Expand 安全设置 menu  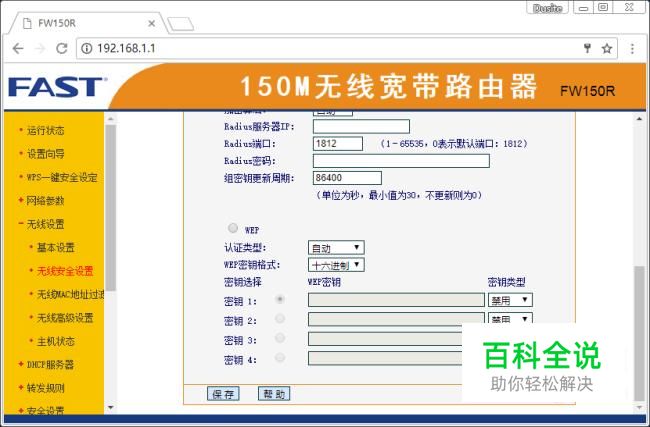coord(46,410)
